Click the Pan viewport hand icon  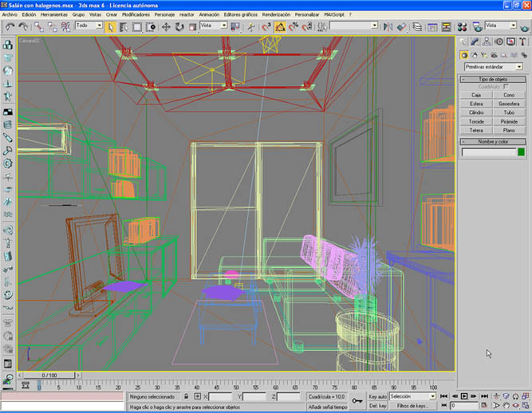pos(506,405)
